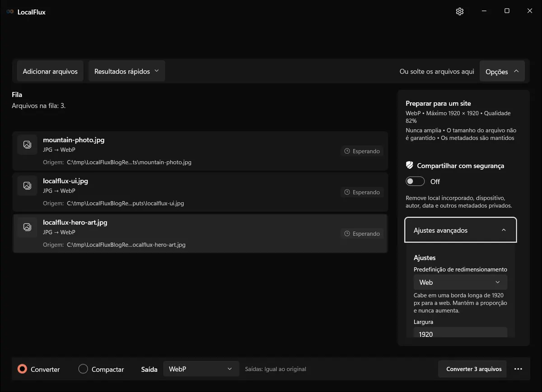Screen dimensions: 542x392
Task: Click image icon for localflux-hero-art.jpg
Action: (27, 227)
